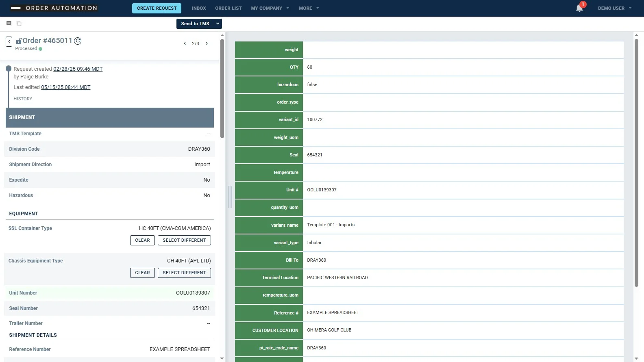Click the Shipment Direction value import
The image size is (644, 362).
point(202,165)
